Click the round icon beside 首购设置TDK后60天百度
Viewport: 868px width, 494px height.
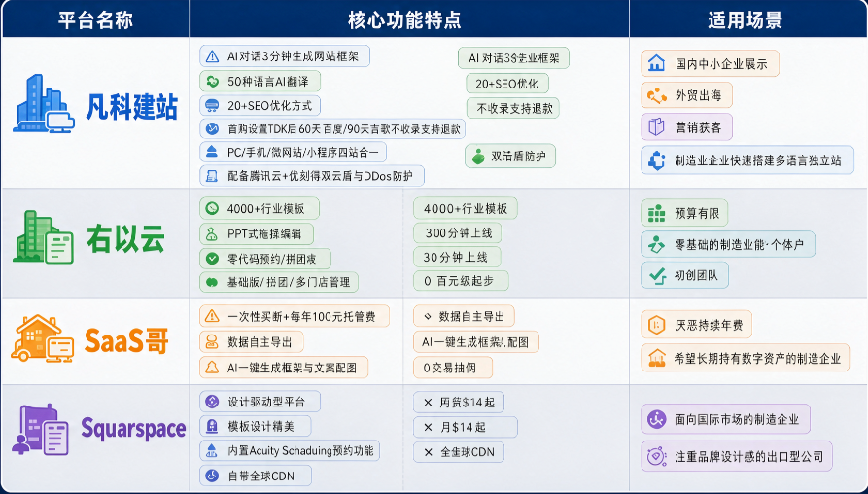tap(212, 129)
